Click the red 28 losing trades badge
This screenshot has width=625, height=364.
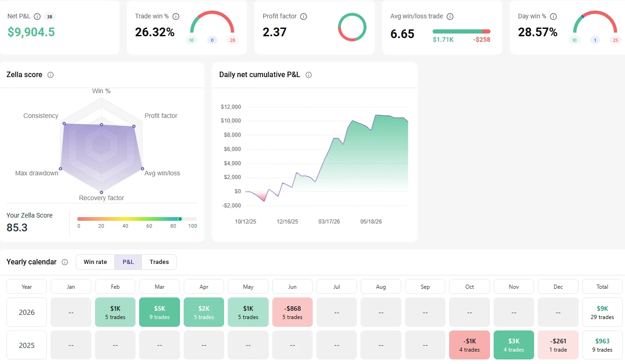pyautogui.click(x=232, y=40)
